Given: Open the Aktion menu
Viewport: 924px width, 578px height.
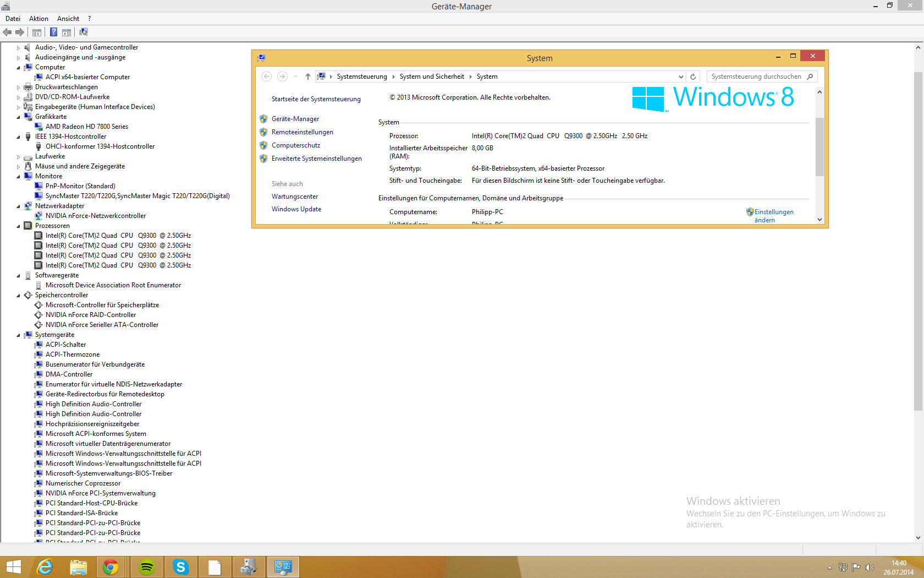Looking at the screenshot, I should pos(38,19).
